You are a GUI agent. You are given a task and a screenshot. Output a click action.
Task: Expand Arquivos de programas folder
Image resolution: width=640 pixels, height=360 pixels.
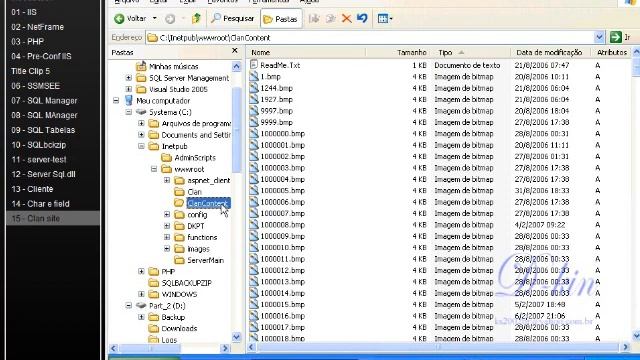click(x=141, y=123)
